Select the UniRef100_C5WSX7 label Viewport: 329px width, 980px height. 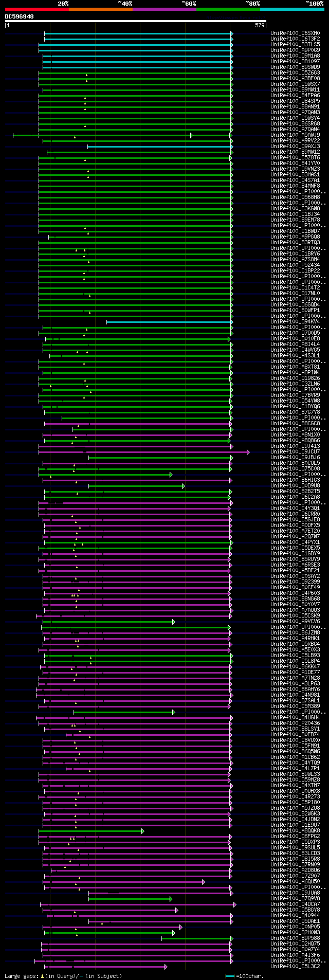coord(295,84)
